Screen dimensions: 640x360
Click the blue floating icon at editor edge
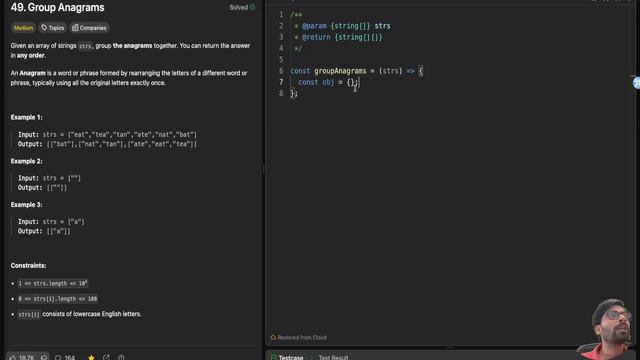point(636,83)
